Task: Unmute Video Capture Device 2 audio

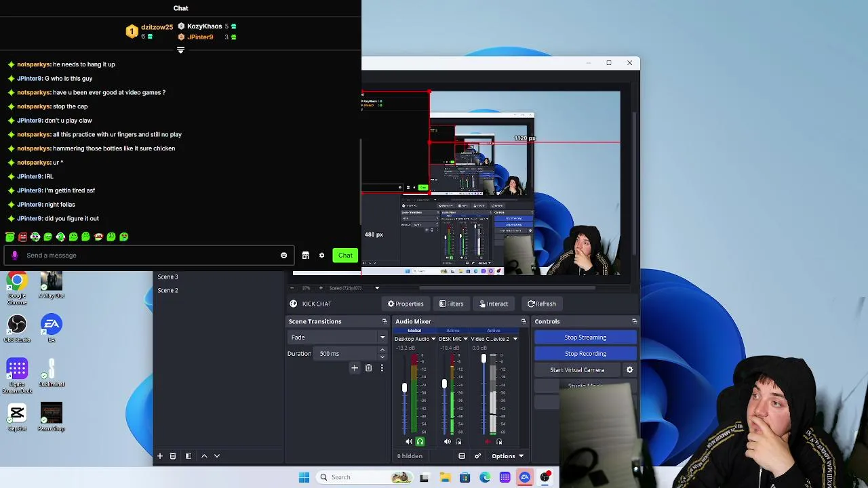Action: (488, 442)
